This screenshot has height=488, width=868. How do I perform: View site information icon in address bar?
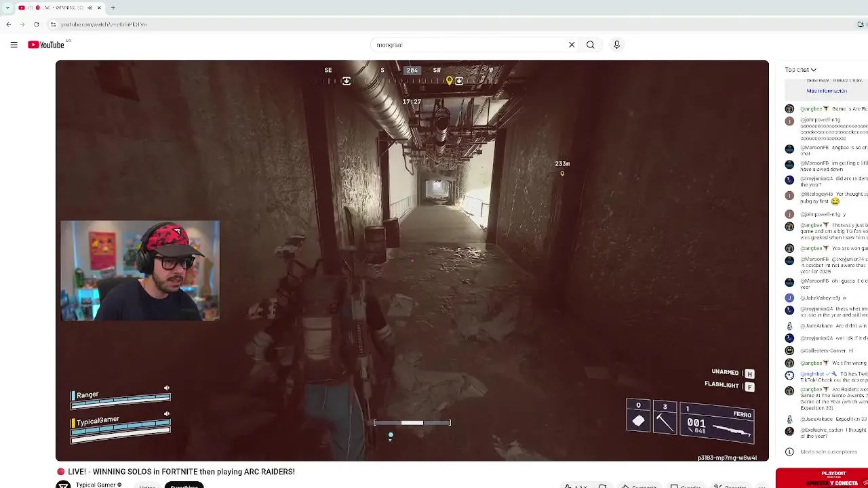(53, 24)
